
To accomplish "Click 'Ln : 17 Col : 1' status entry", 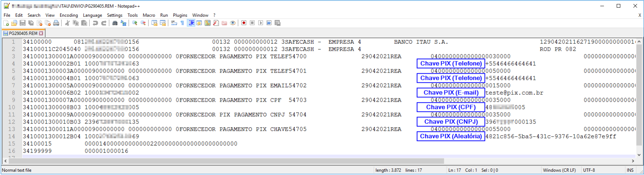I will [462, 170].
